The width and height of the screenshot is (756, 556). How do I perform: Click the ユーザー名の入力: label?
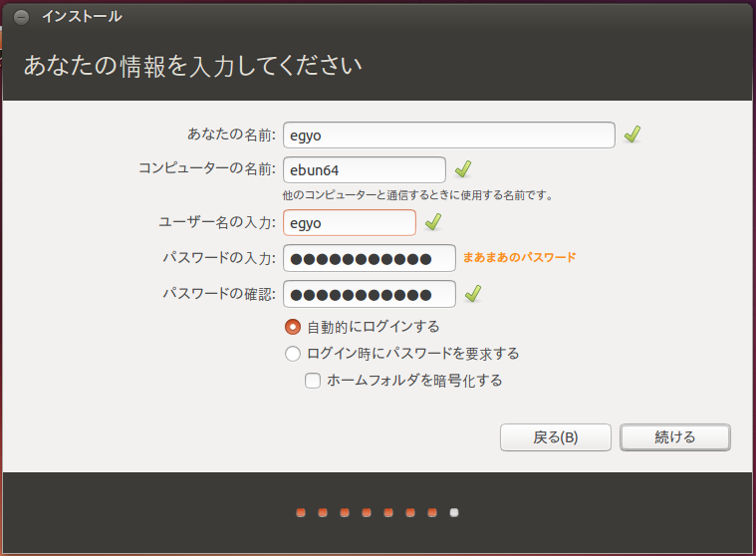click(x=217, y=222)
